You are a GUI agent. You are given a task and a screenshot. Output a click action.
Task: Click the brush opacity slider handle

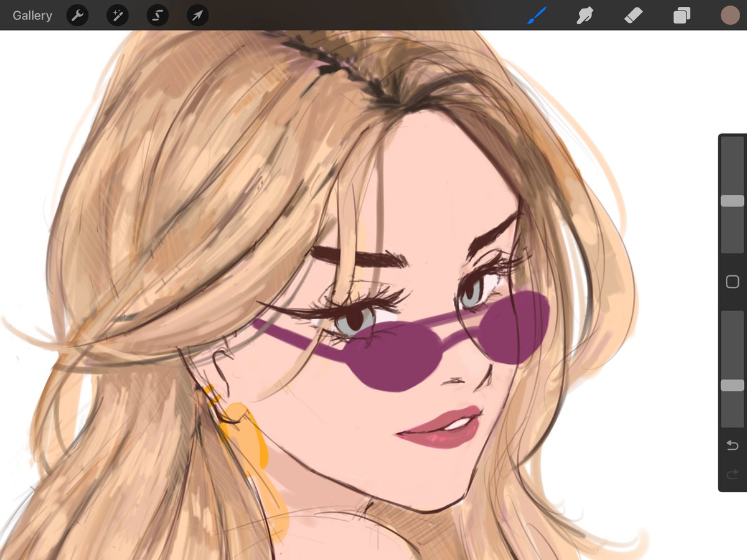pyautogui.click(x=732, y=385)
